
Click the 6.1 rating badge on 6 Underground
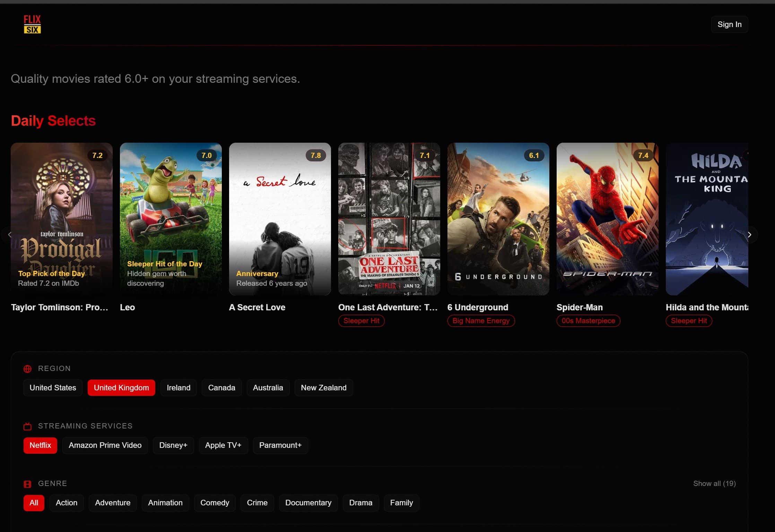(534, 156)
